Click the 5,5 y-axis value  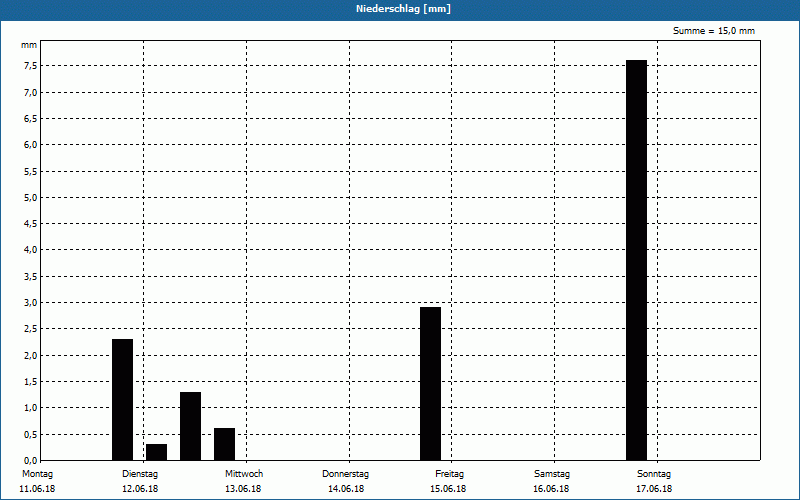pyautogui.click(x=30, y=171)
